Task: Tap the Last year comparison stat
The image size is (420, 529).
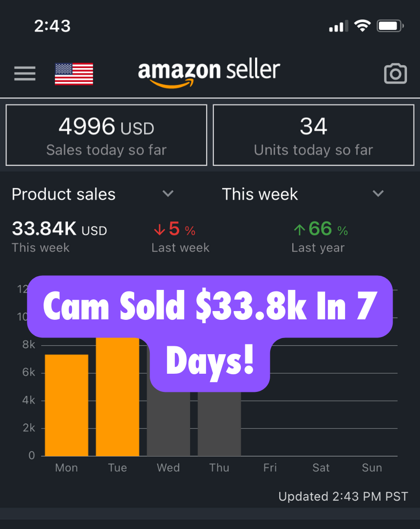Action: coord(318,247)
